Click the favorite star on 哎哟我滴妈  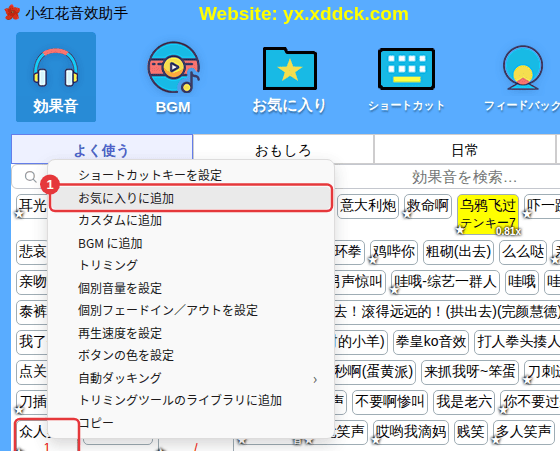pos(376,441)
